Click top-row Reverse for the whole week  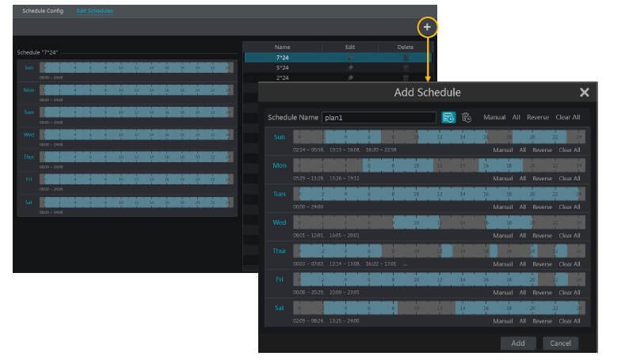[x=538, y=117]
